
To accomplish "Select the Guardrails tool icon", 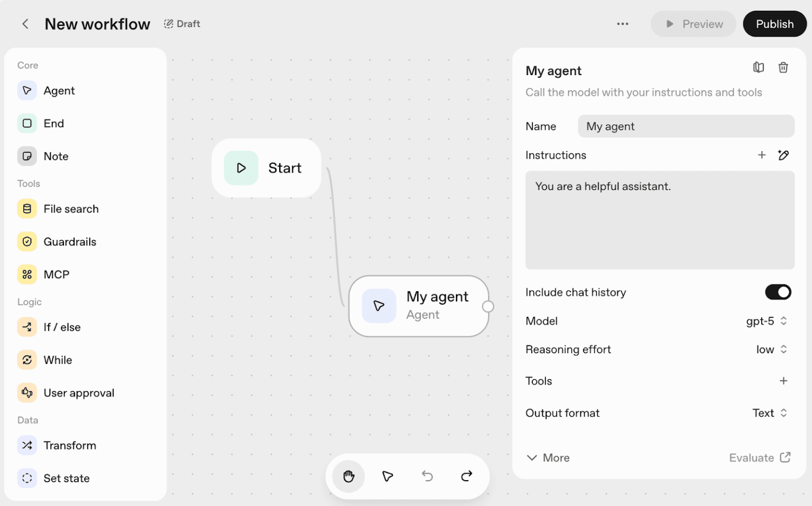I will 27,242.
